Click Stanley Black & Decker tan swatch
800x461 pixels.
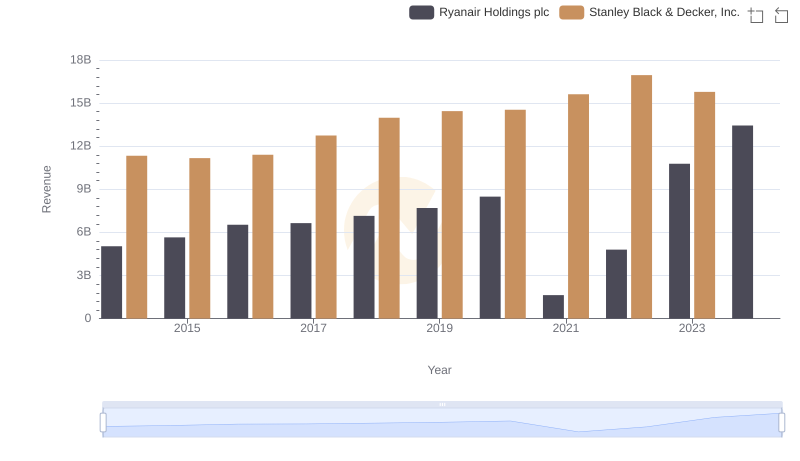[x=571, y=12]
